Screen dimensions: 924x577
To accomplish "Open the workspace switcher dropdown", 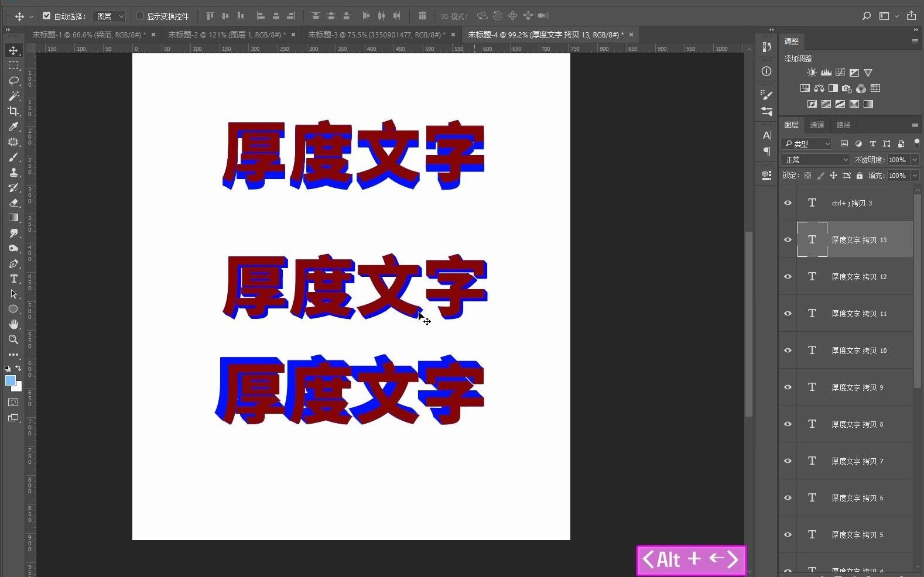I will click(x=889, y=16).
